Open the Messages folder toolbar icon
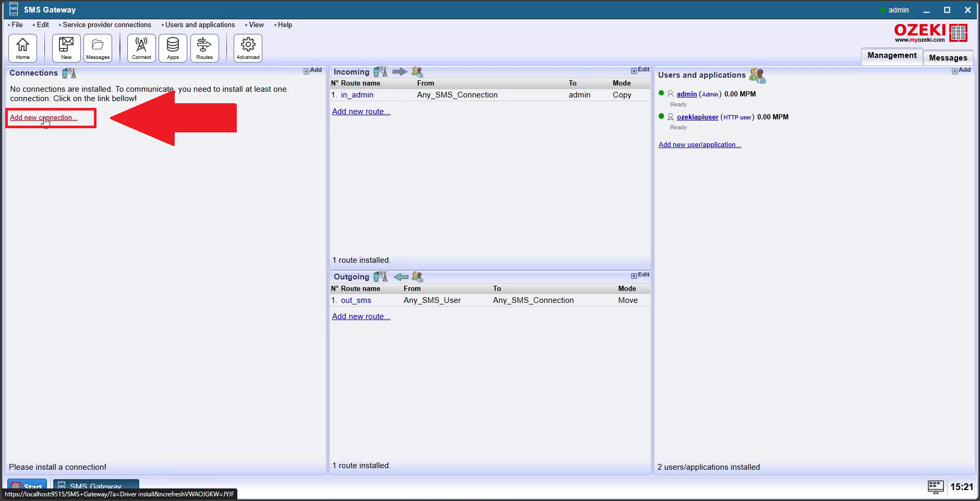980x501 pixels. [x=98, y=48]
